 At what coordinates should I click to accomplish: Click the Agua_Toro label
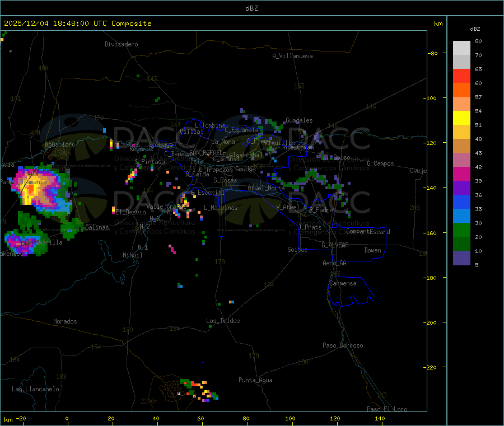pos(60,144)
